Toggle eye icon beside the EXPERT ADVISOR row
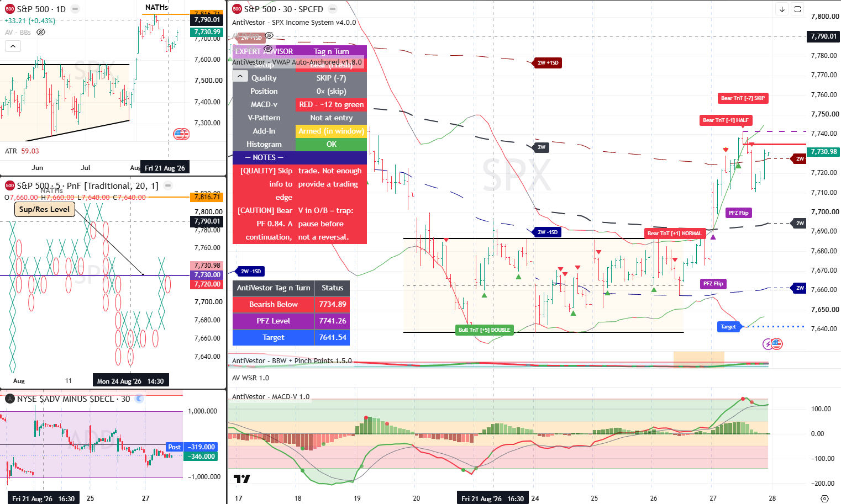The height and width of the screenshot is (504, 841). pos(269,49)
